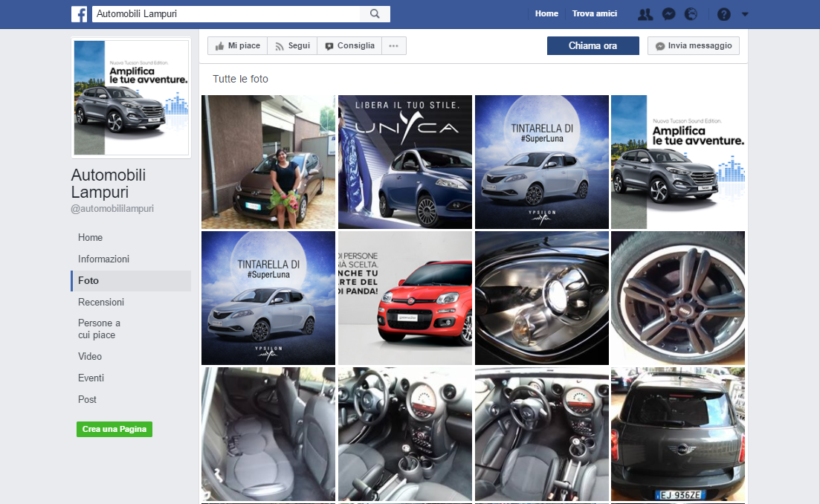The image size is (820, 504).
Task: Click Invia messaggio button
Action: [x=694, y=45]
